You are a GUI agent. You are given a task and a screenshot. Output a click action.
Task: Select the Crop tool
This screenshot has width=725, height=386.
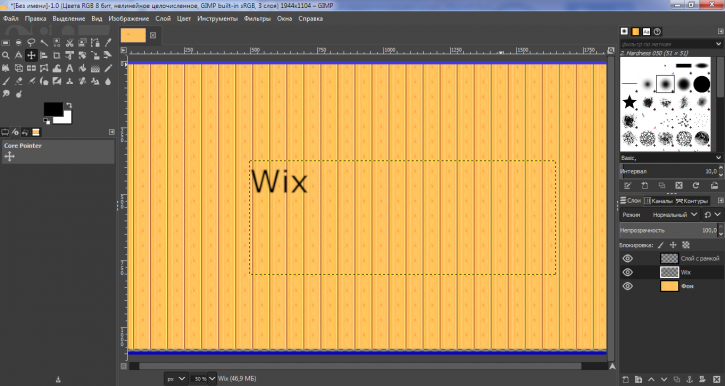(56, 55)
